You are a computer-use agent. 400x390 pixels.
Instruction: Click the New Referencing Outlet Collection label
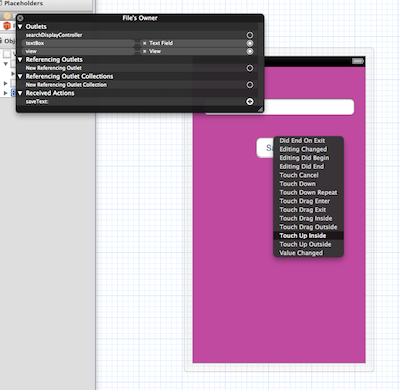(x=66, y=85)
